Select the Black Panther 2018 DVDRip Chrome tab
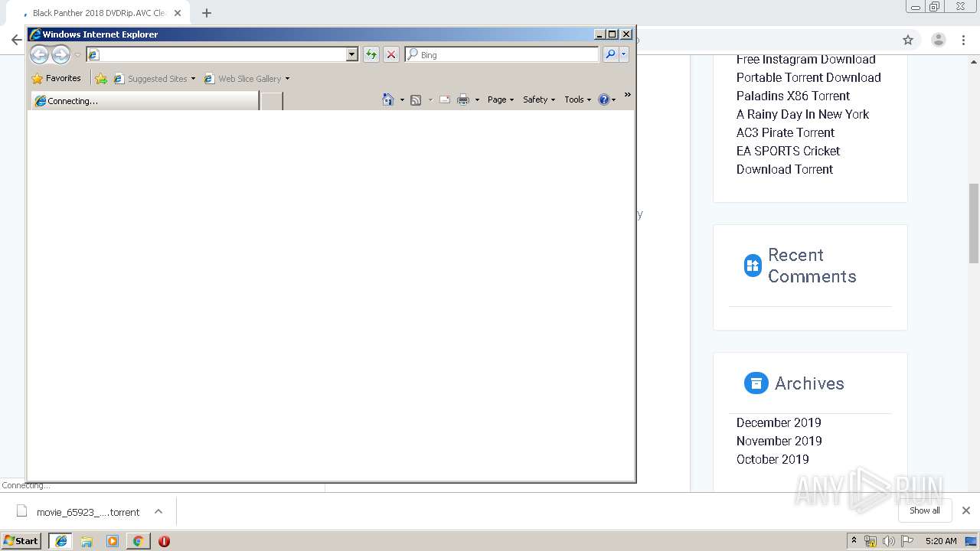This screenshot has width=980, height=551. click(97, 13)
